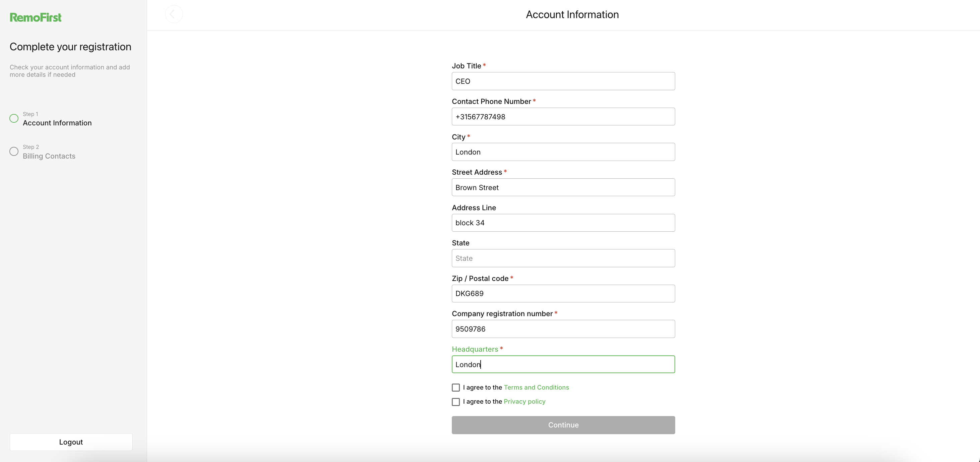
Task: Click the RemoFirst logo
Action: tap(36, 17)
